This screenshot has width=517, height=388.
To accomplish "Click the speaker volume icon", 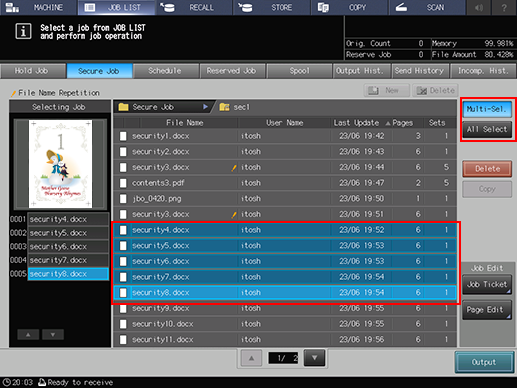I will tap(479, 7).
